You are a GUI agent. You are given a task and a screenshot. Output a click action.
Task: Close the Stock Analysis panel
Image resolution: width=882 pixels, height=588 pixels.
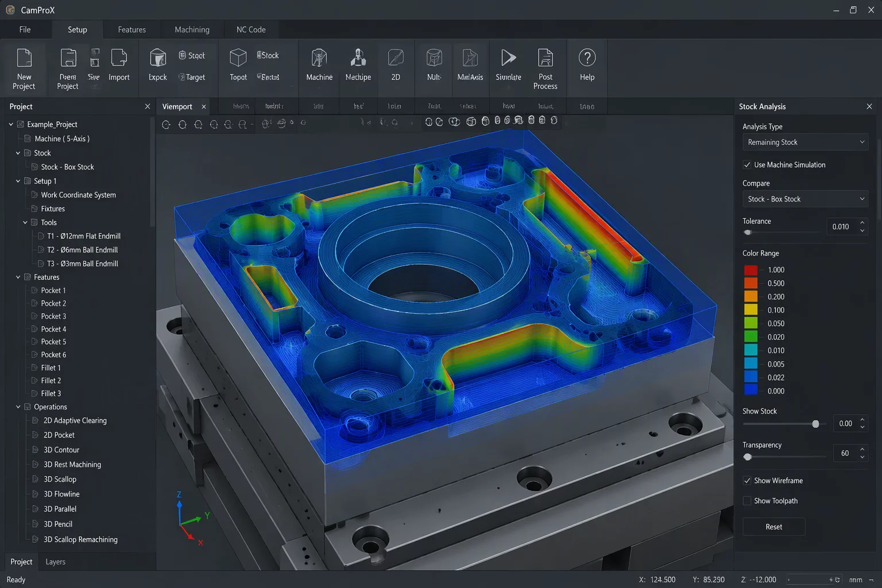[x=869, y=106]
